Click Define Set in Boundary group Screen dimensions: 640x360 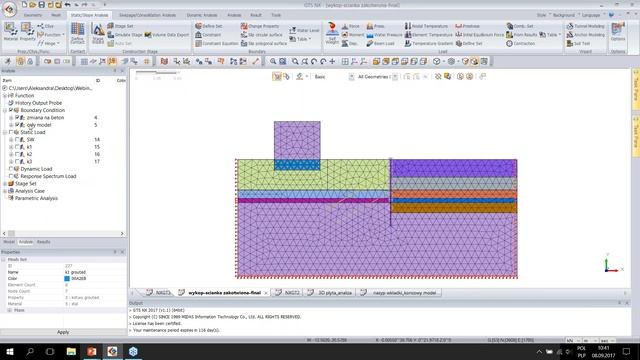(208, 26)
